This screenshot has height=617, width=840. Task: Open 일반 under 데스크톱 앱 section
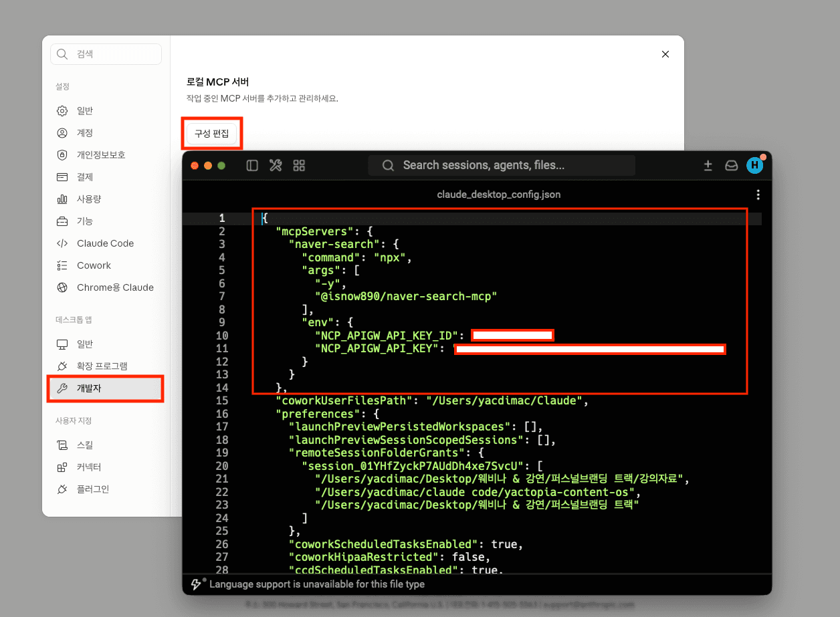(x=106, y=344)
